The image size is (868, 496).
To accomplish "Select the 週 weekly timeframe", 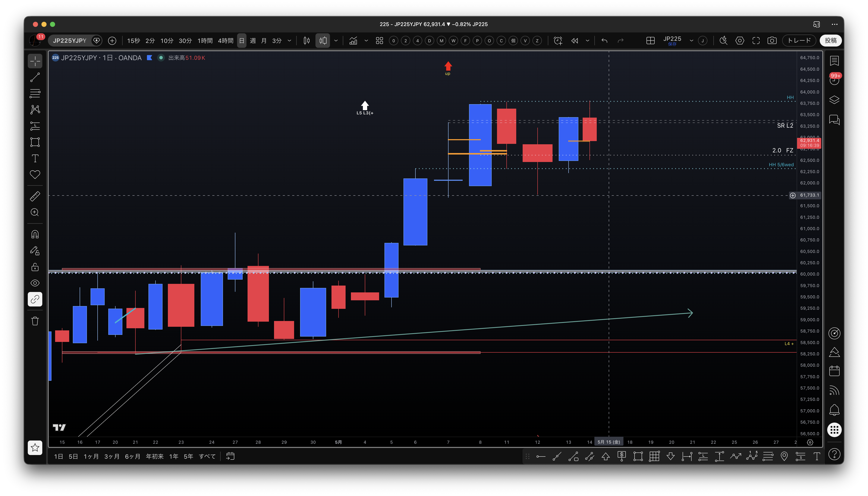I will pyautogui.click(x=253, y=41).
